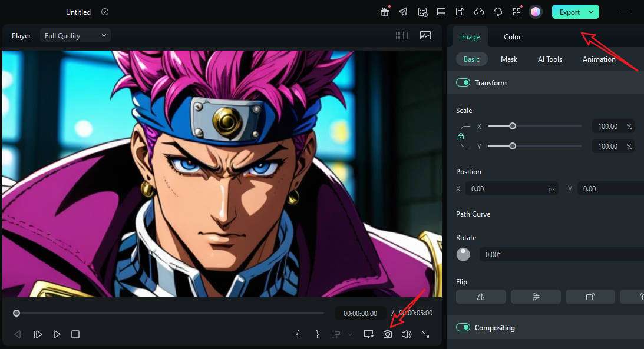
Task: Click the cloud upload icon
Action: point(479,12)
